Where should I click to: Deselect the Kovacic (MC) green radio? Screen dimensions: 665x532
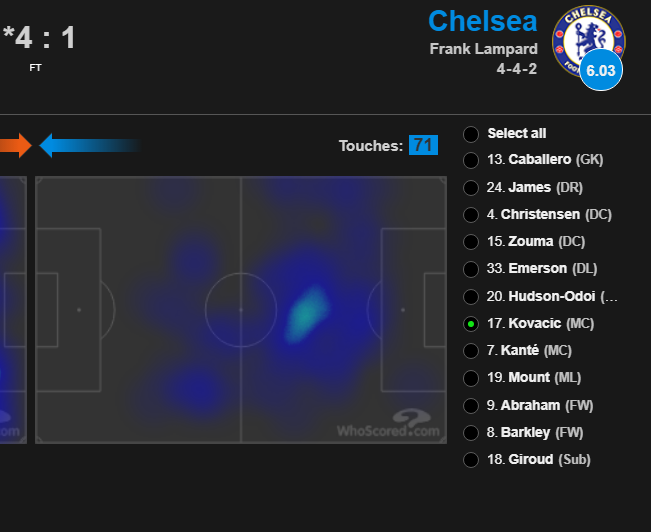click(x=471, y=324)
